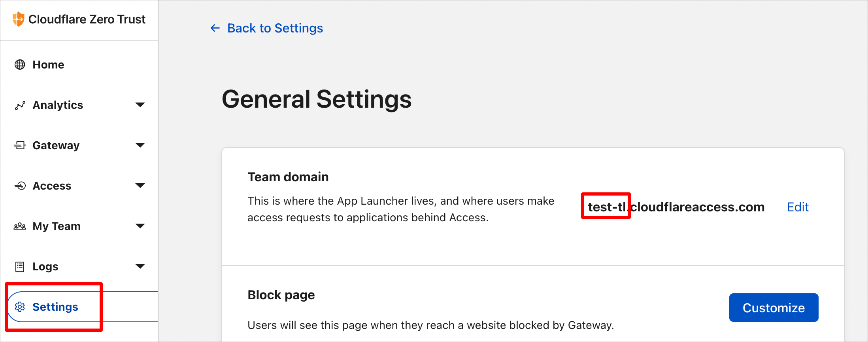Viewport: 868px width, 342px height.
Task: Click the Analytics graph icon
Action: pos(20,105)
